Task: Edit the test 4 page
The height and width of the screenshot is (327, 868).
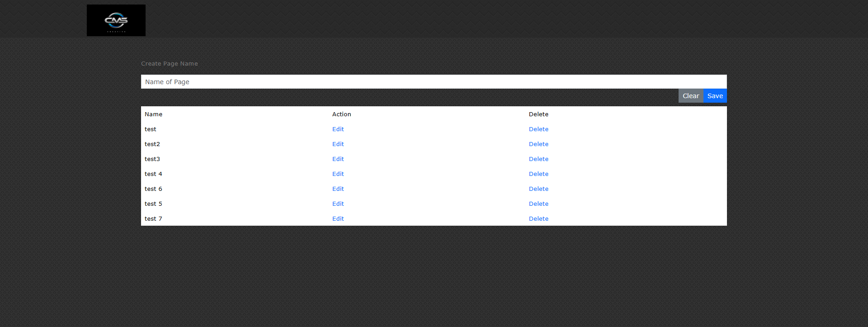Action: [338, 174]
